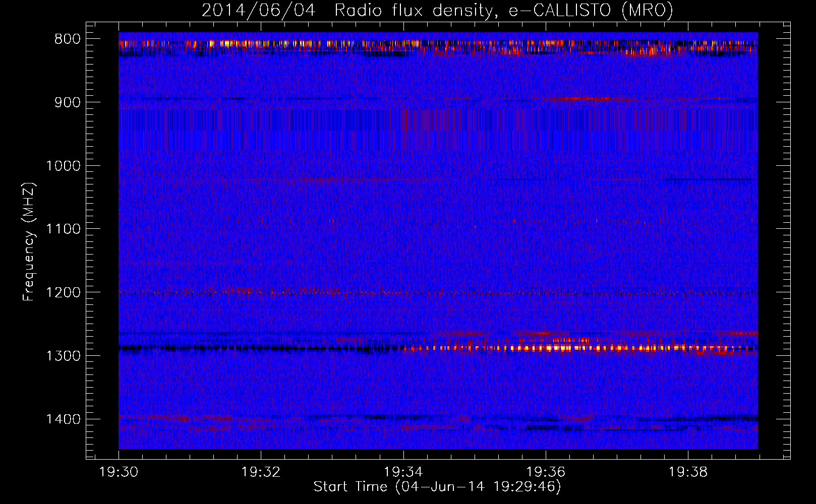
Task: Select the 1000 frequency axis label
Action: tap(63, 166)
